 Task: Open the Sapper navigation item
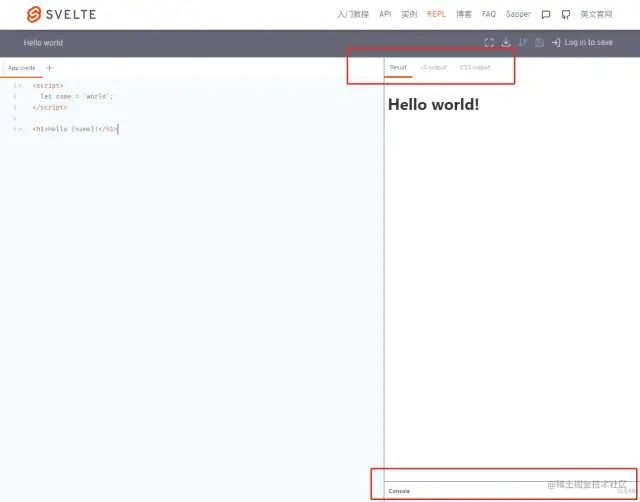tap(518, 14)
